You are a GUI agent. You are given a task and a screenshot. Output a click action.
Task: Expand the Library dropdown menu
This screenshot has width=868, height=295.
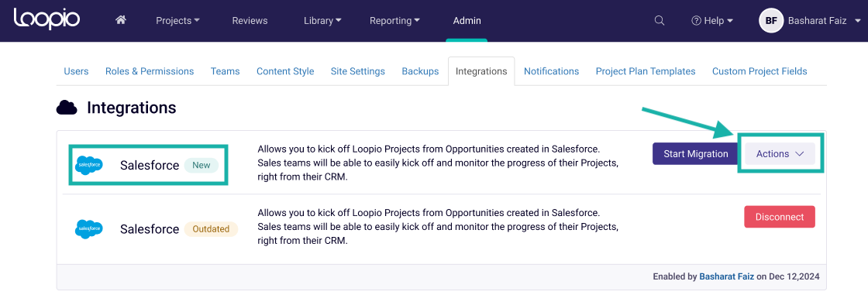tap(322, 20)
